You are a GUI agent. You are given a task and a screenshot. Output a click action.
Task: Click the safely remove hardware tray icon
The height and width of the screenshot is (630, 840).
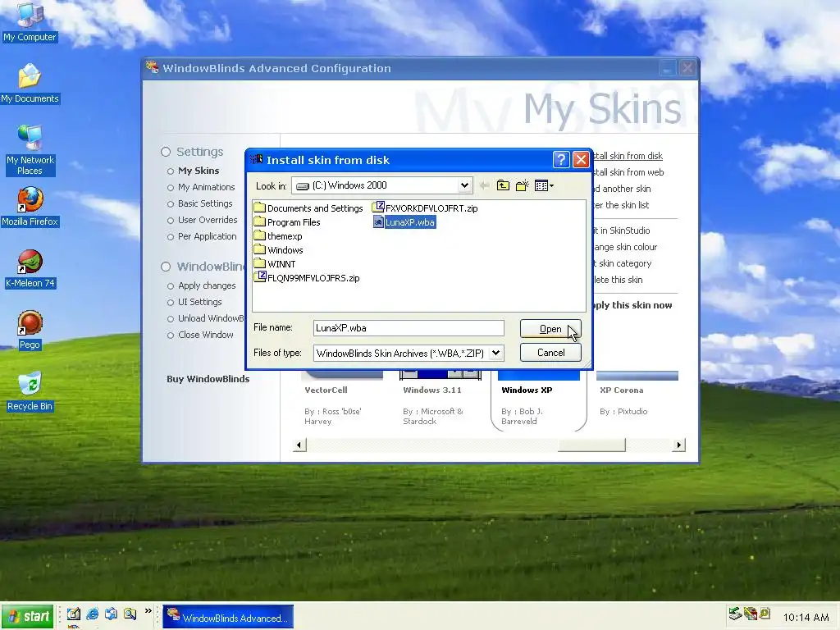point(736,614)
